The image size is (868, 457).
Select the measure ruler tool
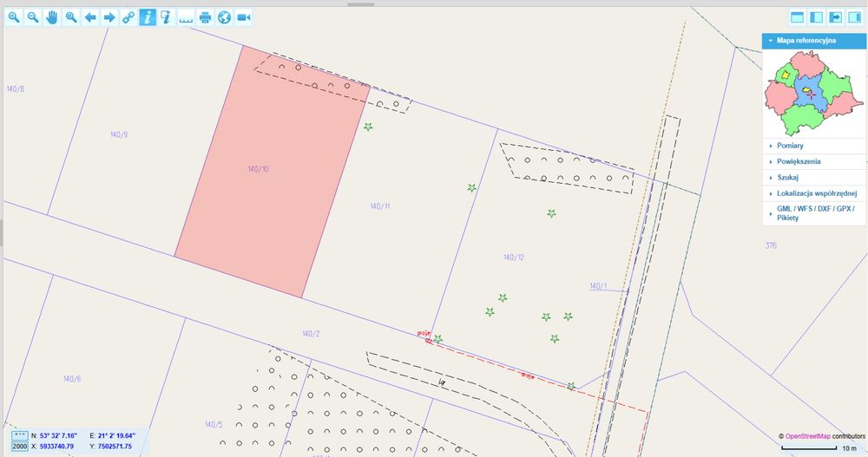pyautogui.click(x=186, y=17)
